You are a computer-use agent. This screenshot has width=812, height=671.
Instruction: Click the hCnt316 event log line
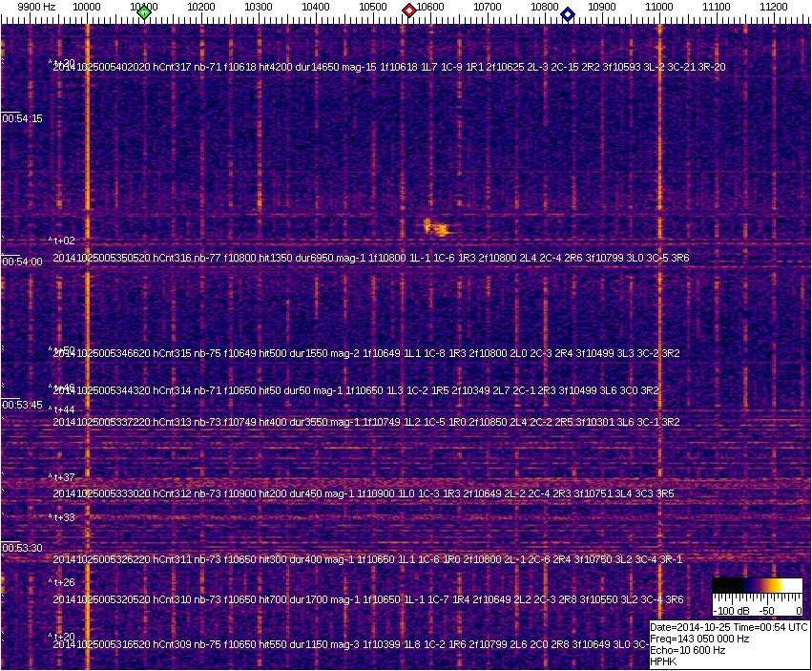(x=370, y=258)
